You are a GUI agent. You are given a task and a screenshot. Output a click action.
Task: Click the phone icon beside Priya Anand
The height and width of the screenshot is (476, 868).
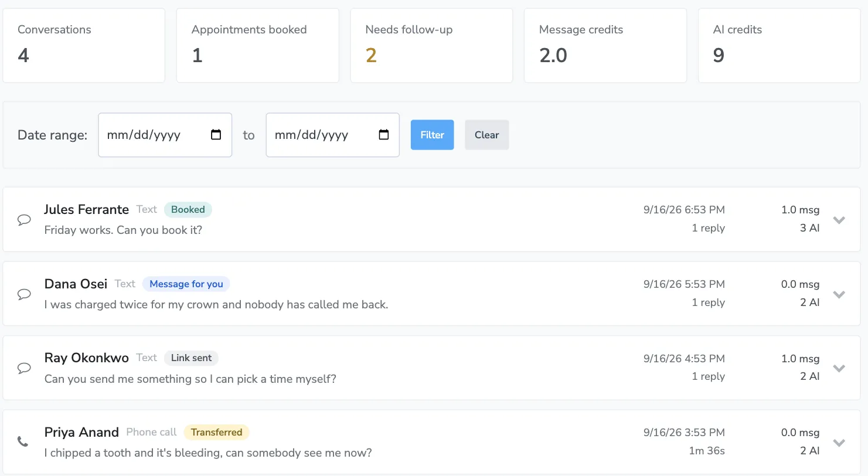[x=23, y=441]
